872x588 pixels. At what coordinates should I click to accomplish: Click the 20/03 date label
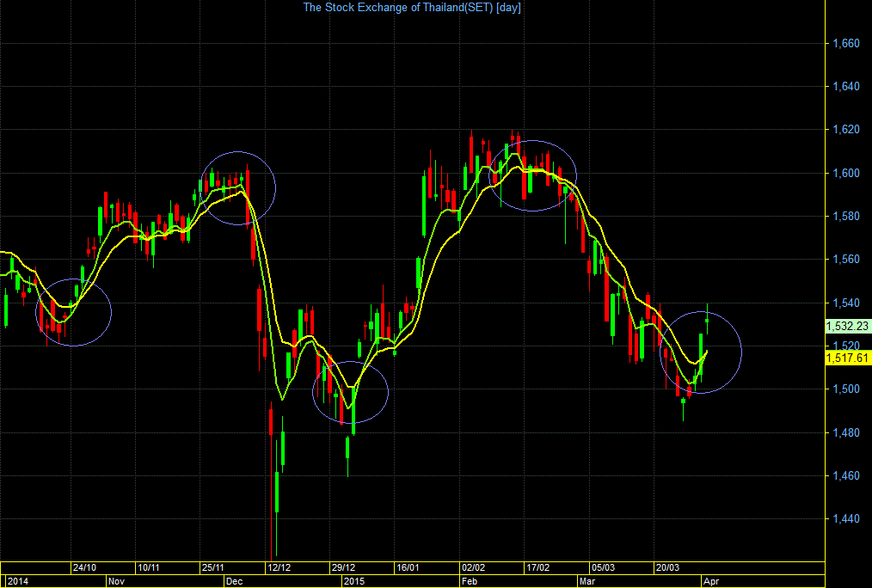point(667,568)
